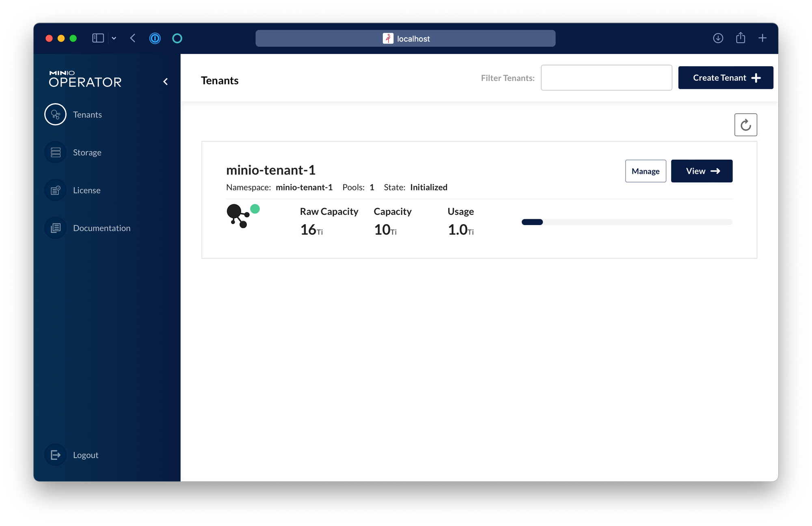
Task: Refresh the tenants list
Action: pyautogui.click(x=745, y=125)
